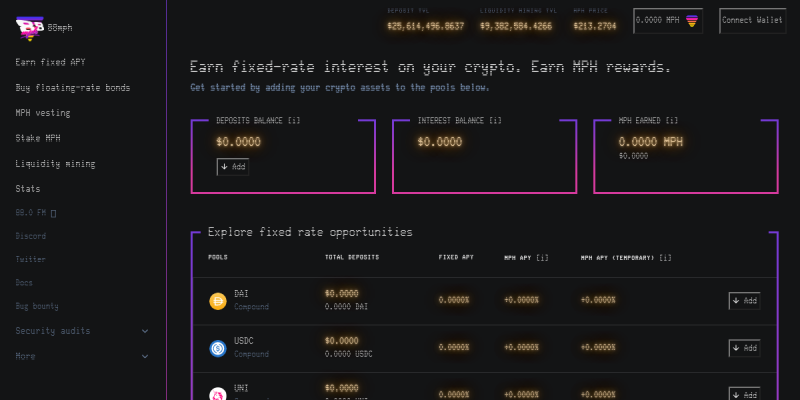Expand the Security audits menu
This screenshot has width=800, height=400.
(x=145, y=331)
